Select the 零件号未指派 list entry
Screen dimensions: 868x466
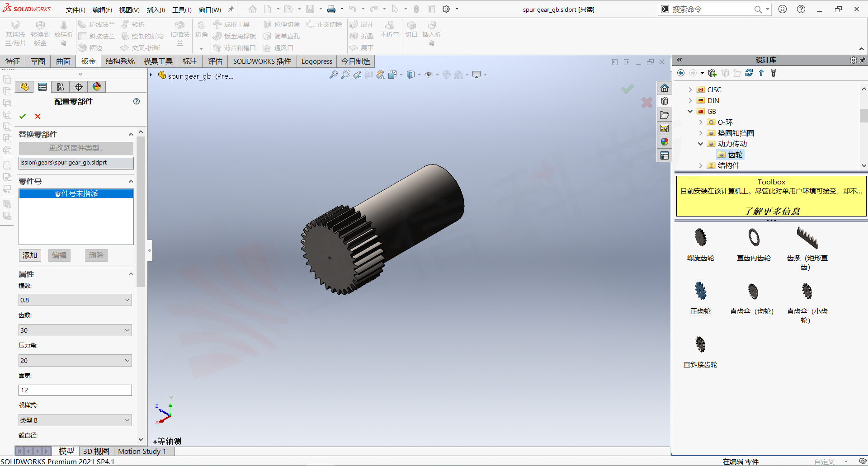coord(76,193)
